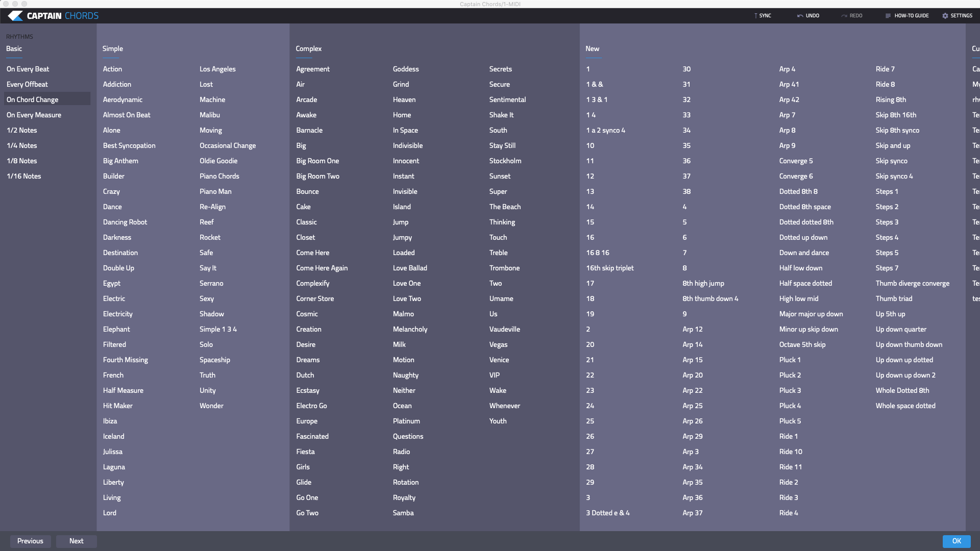Expand the Basic rhythms category
The image size is (980, 551).
pos(14,48)
